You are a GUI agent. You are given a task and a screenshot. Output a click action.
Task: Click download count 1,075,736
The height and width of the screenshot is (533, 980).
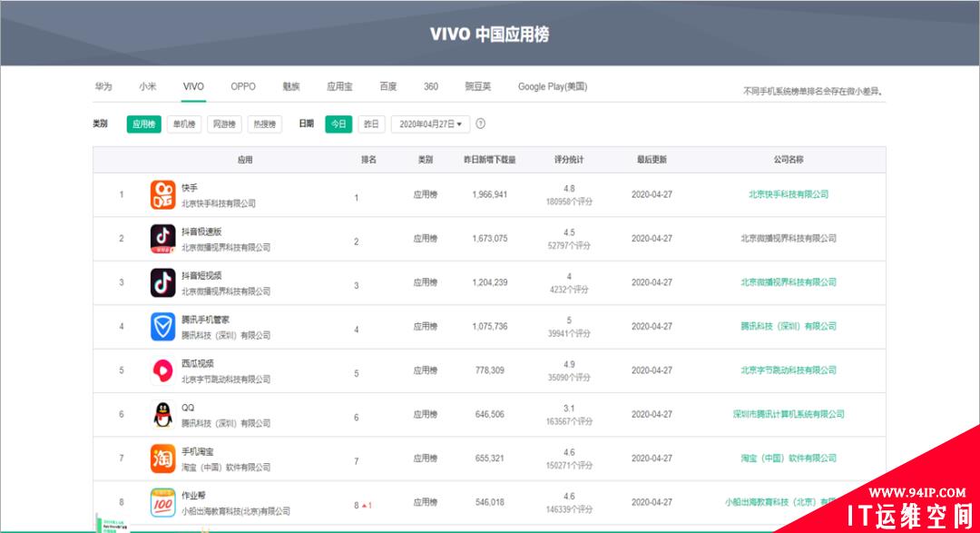pyautogui.click(x=490, y=326)
